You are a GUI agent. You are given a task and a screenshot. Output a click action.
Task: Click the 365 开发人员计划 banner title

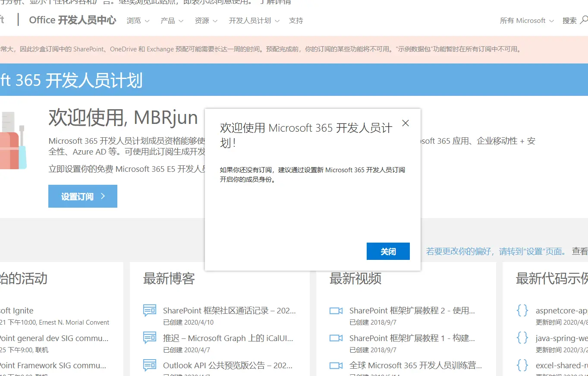tap(71, 81)
